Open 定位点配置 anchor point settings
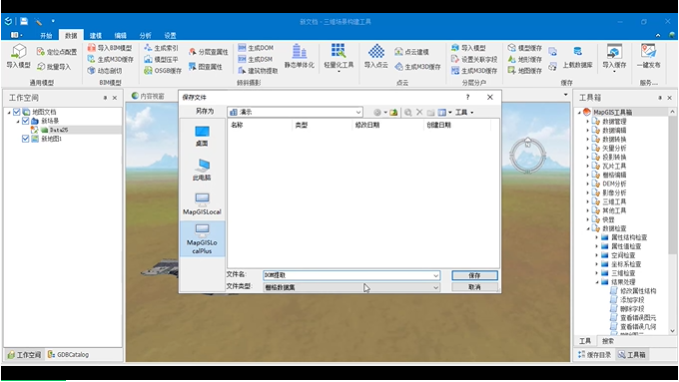The image size is (679, 382). point(57,52)
